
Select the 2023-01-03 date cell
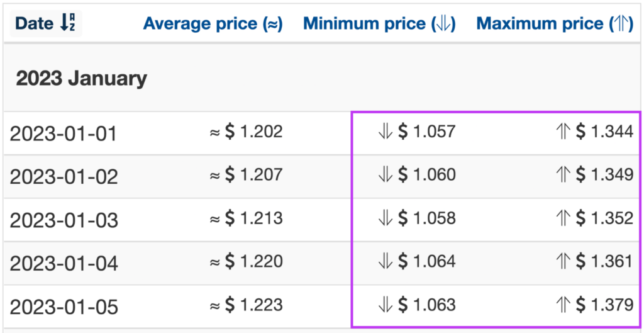point(64,220)
